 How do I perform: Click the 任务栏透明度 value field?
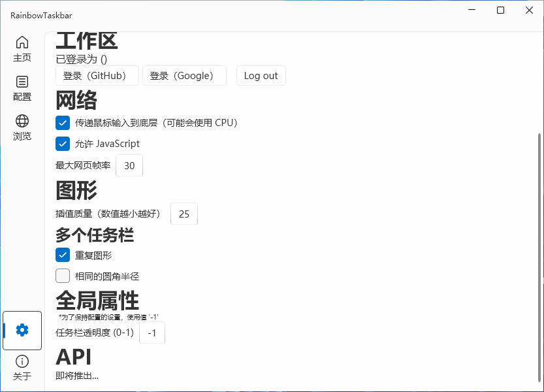coord(152,333)
